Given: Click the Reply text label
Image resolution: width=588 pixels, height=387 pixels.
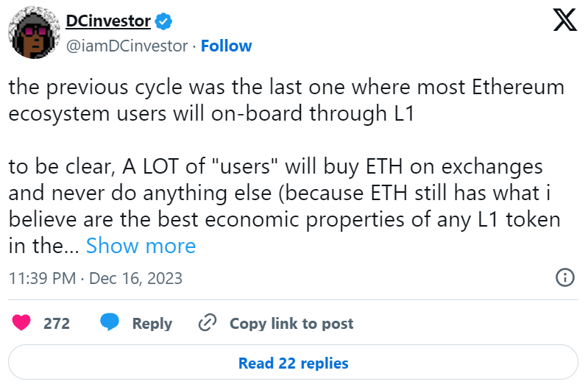Looking at the screenshot, I should click(x=152, y=324).
